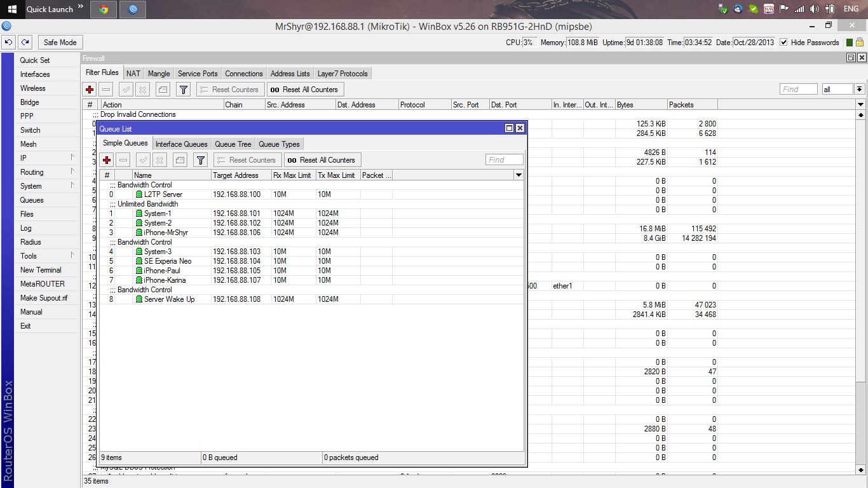Screen dimensions: 868x488
Task: Disable selected queue in Queue List toolbar
Action: [160, 160]
